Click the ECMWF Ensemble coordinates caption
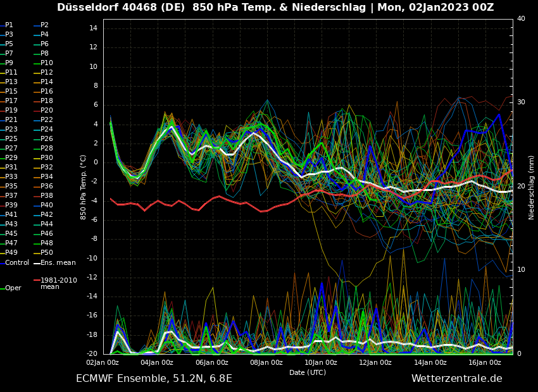This screenshot has width=538, height=392. tap(154, 379)
